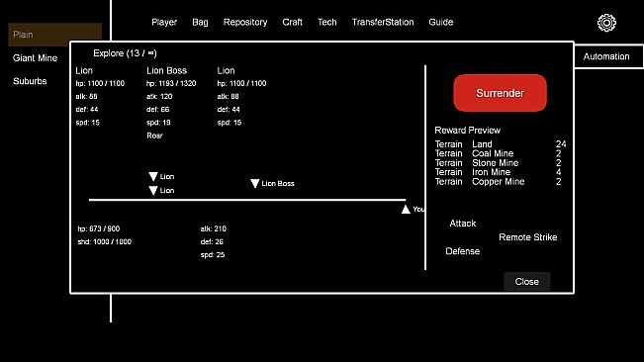This screenshot has width=644, height=362.
Task: Open the TransferStation menu
Action: (383, 22)
